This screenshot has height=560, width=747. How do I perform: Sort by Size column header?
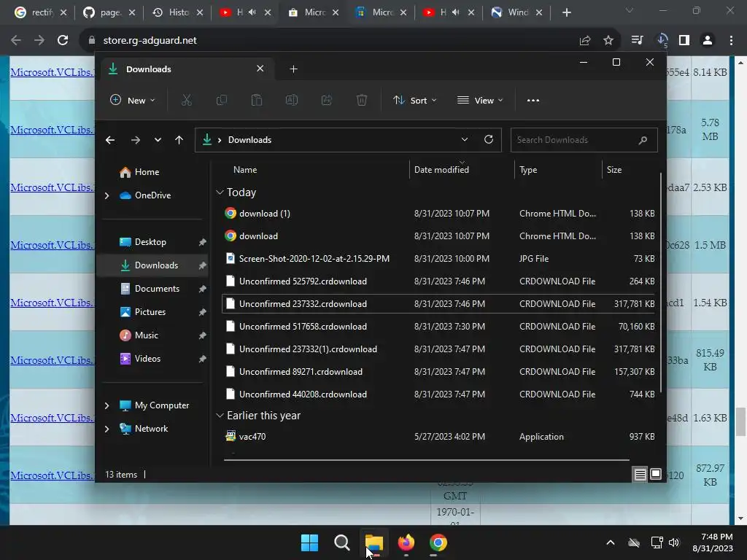(614, 169)
